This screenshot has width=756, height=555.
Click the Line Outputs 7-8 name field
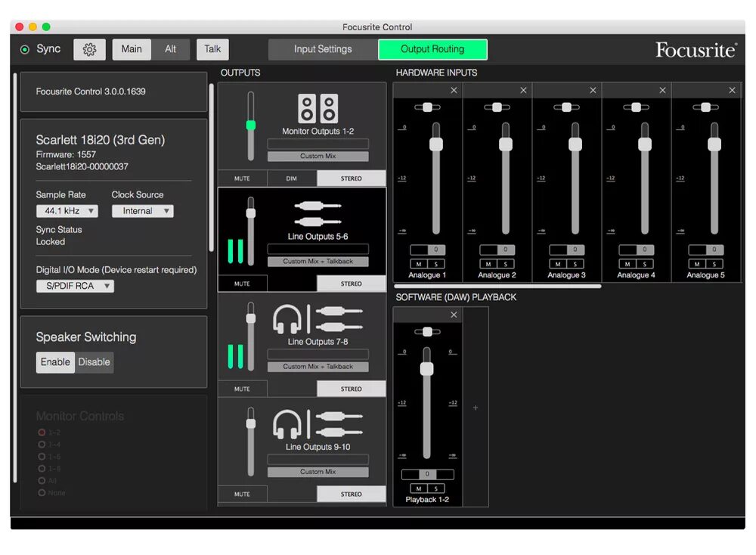318,355
